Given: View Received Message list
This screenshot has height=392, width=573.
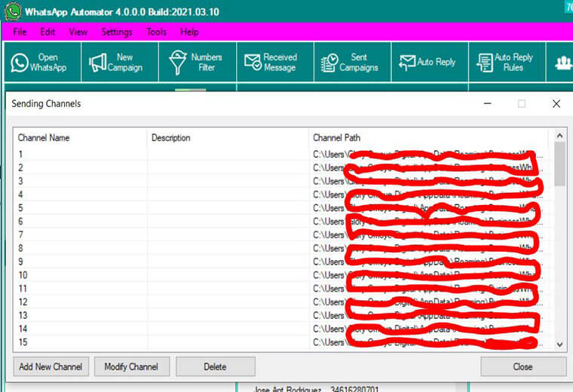Looking at the screenshot, I should pos(275,62).
